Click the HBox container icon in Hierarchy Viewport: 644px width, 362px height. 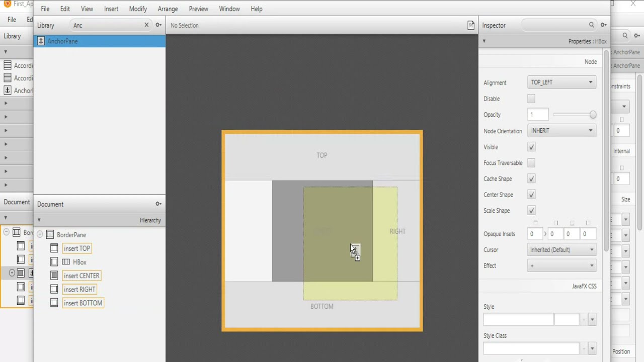(x=66, y=262)
